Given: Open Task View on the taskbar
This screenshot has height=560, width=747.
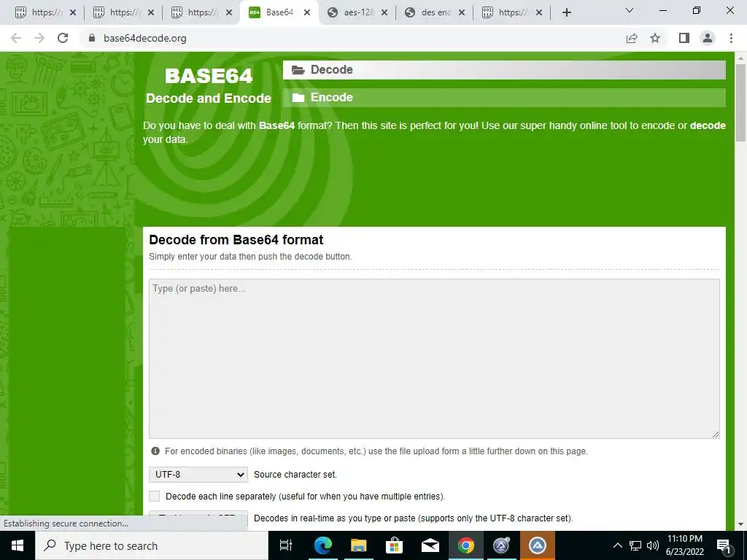Looking at the screenshot, I should (286, 545).
